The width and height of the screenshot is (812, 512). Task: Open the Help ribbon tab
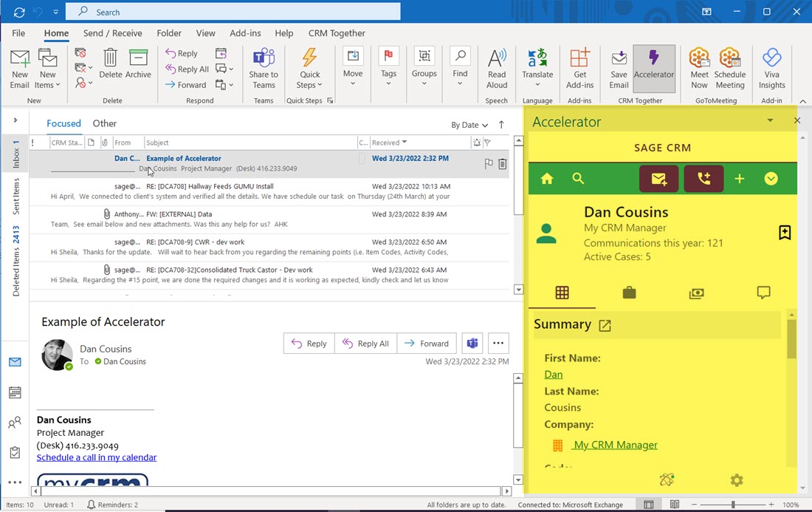click(283, 33)
